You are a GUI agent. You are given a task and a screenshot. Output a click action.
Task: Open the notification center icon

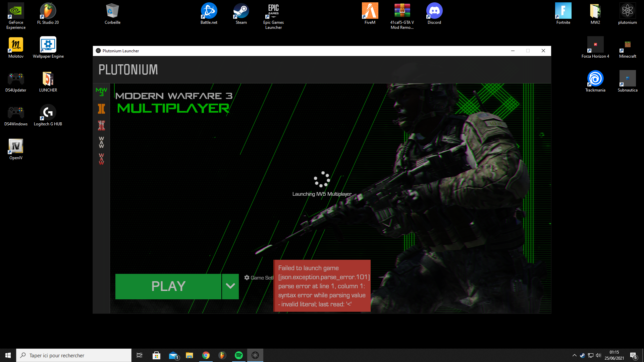(633, 355)
